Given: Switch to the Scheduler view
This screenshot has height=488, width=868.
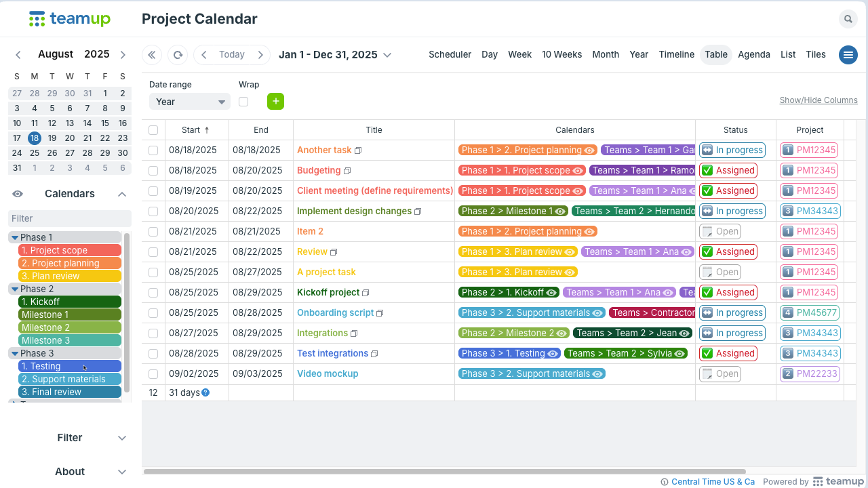Looking at the screenshot, I should coord(450,55).
